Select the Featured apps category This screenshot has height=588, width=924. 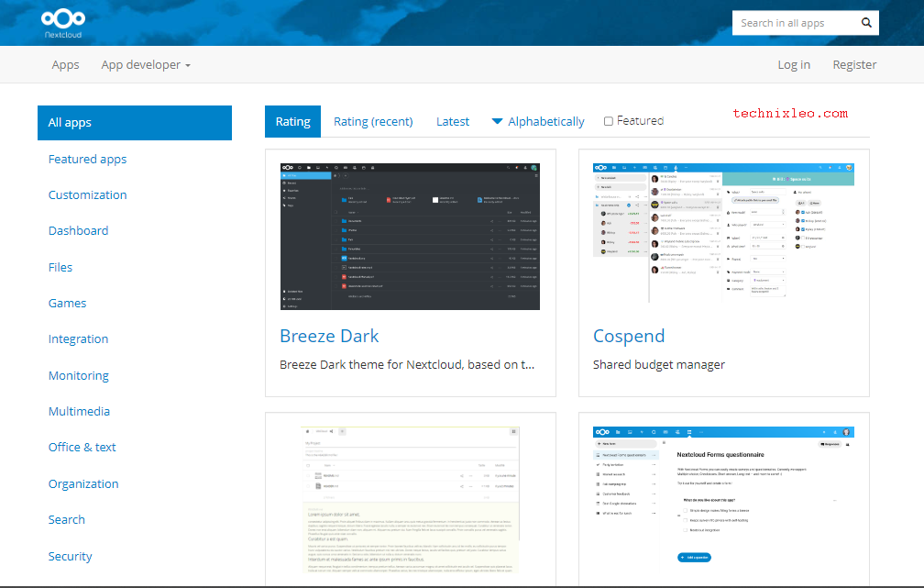coord(87,159)
